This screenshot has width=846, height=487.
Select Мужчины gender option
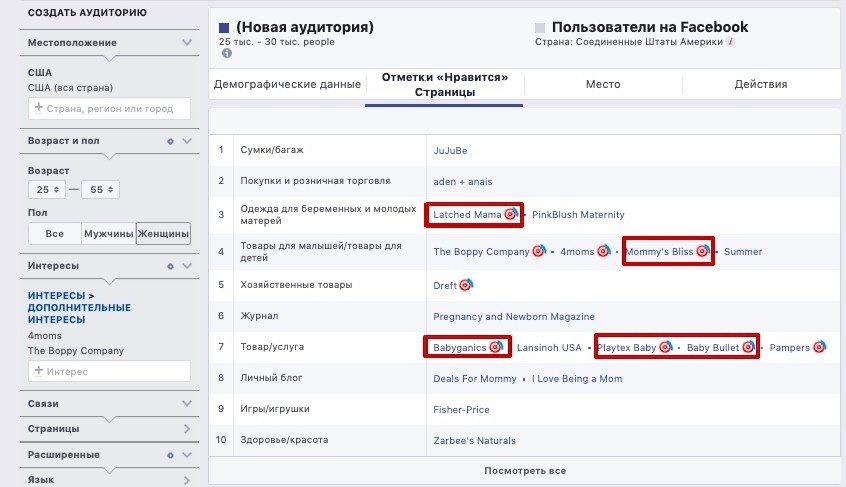pyautogui.click(x=108, y=234)
